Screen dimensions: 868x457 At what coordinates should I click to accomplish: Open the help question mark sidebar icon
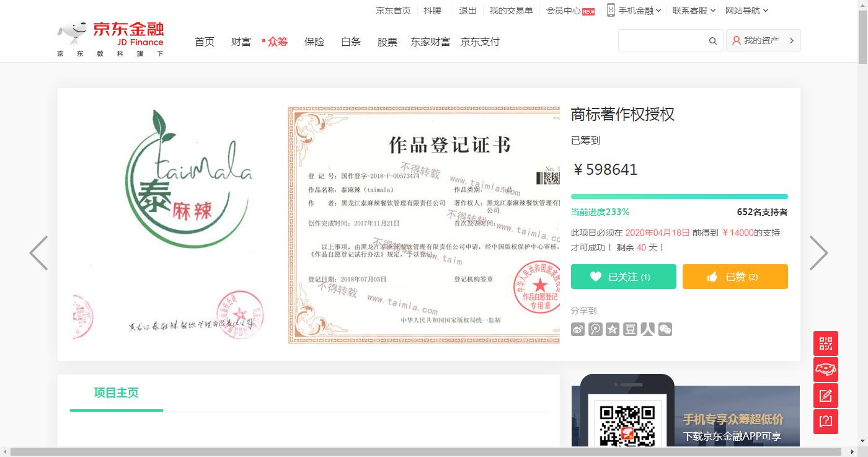pos(825,422)
